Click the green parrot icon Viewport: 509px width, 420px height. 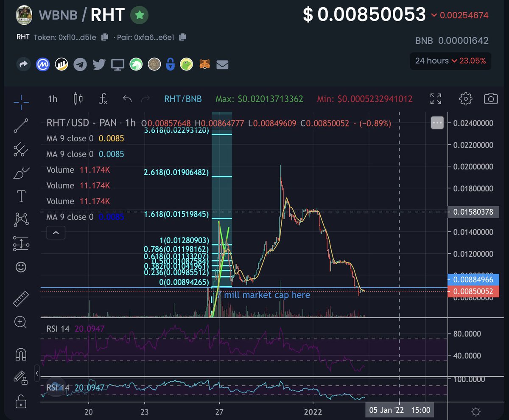(x=187, y=64)
